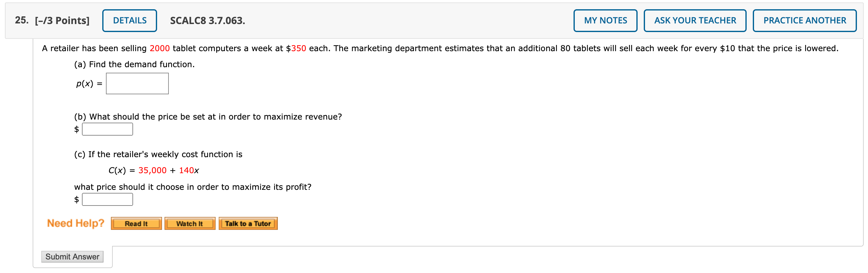868x273 pixels.
Task: Focus the maximize profit price field
Action: pyautogui.click(x=107, y=200)
